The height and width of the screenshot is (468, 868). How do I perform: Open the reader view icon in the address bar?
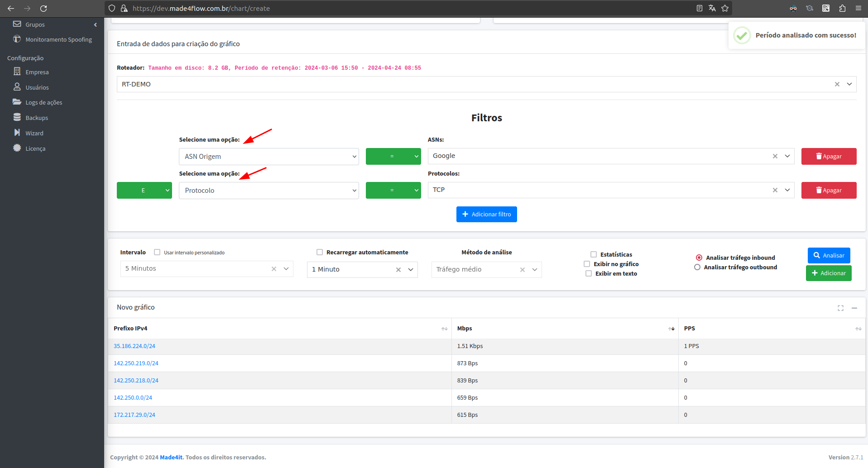700,8
